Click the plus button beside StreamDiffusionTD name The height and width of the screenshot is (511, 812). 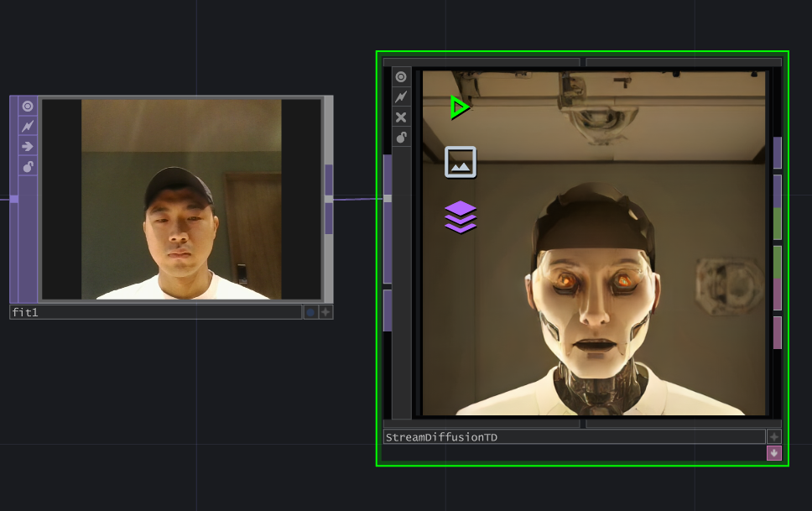coord(773,437)
